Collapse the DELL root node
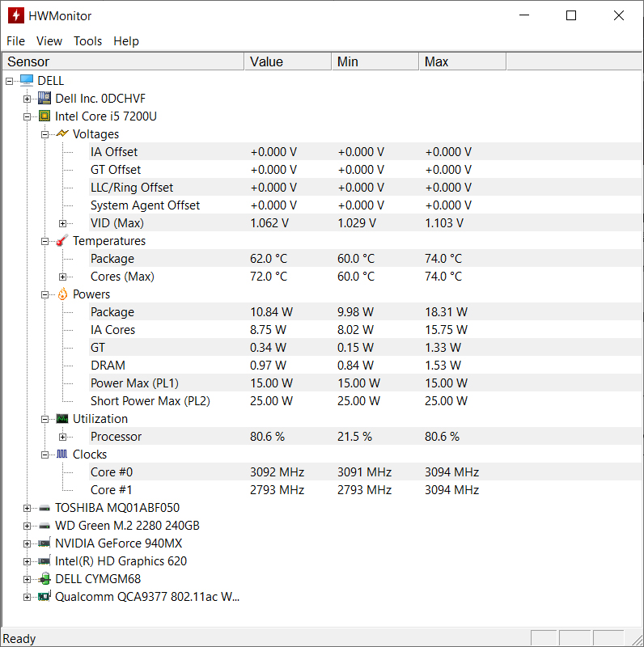Screen dimensions: 644x647 click(9, 82)
